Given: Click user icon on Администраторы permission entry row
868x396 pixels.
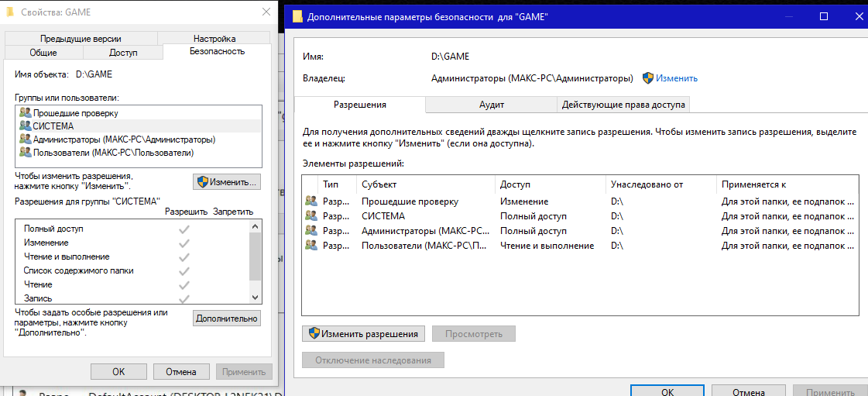Looking at the screenshot, I should pos(310,231).
